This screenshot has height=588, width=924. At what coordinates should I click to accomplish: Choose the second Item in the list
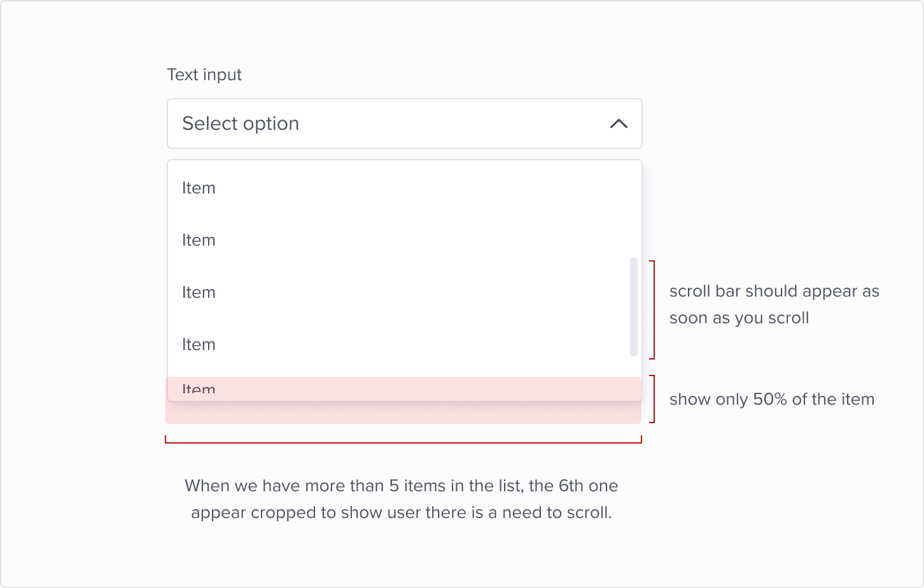point(199,241)
